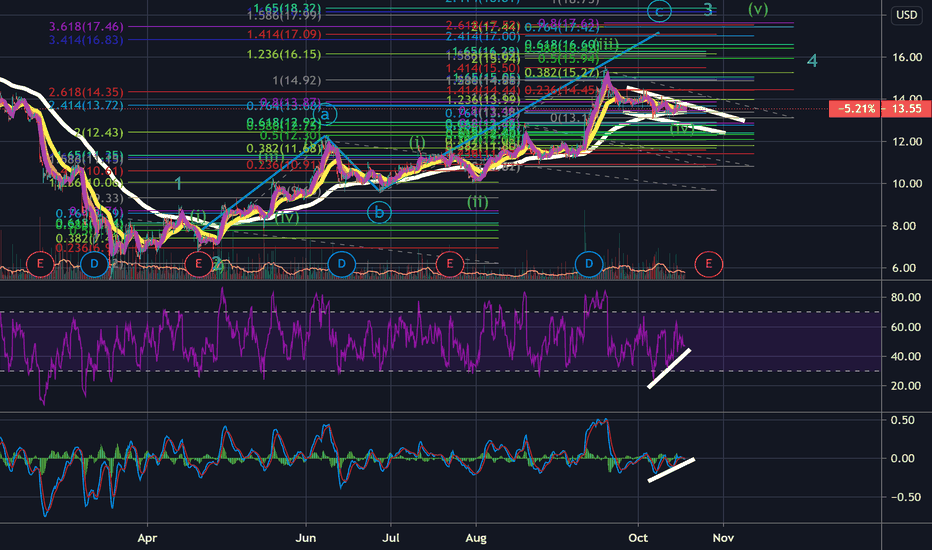This screenshot has height=550, width=932.
Task: Select the current price label 13.55
Action: click(906, 108)
